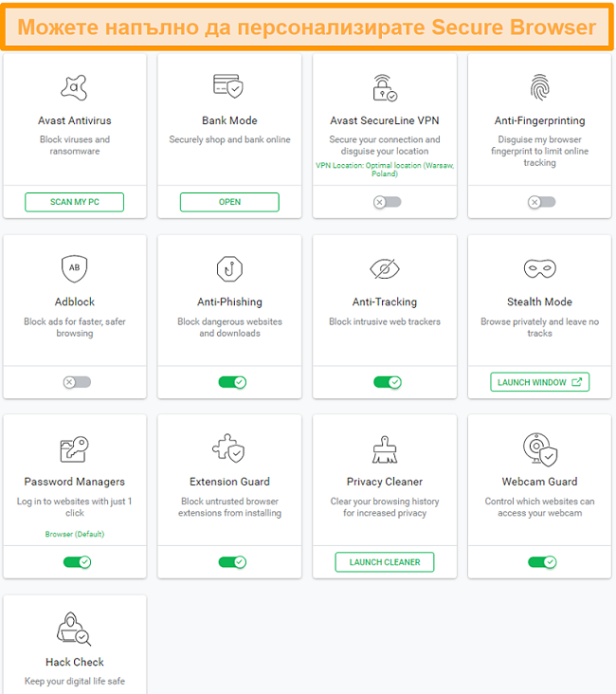Click 'Clear your browsing history' description
This screenshot has height=694, width=616.
(385, 507)
